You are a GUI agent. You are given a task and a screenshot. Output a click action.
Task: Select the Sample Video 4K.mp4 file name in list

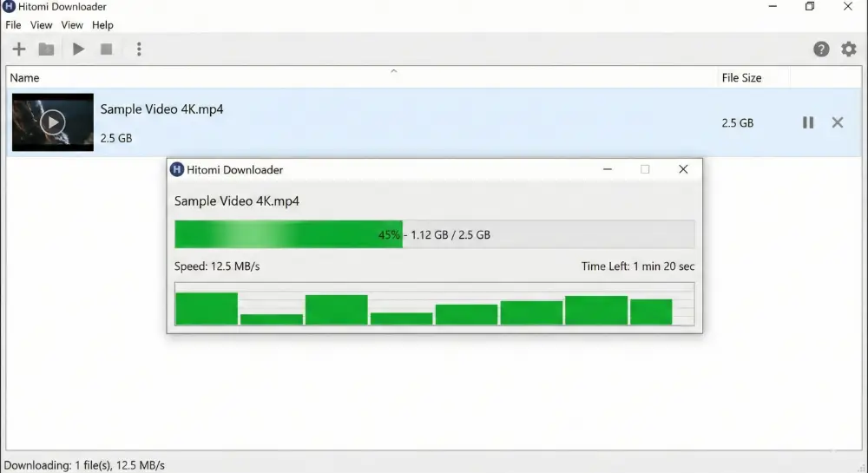[161, 109]
